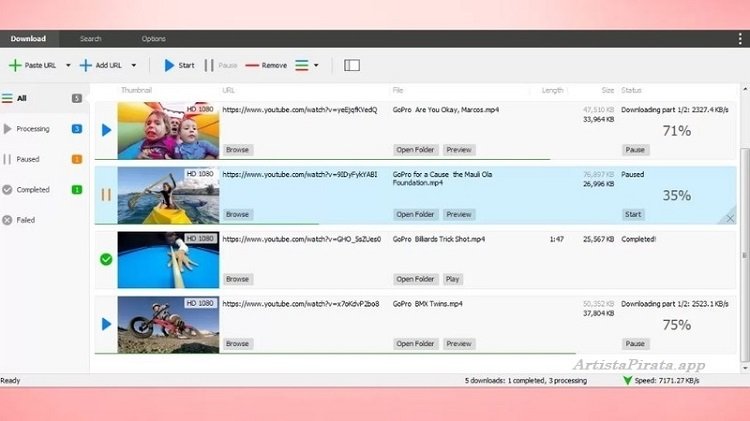Click Pause button for Are You Okay download
750x421 pixels.
[635, 150]
